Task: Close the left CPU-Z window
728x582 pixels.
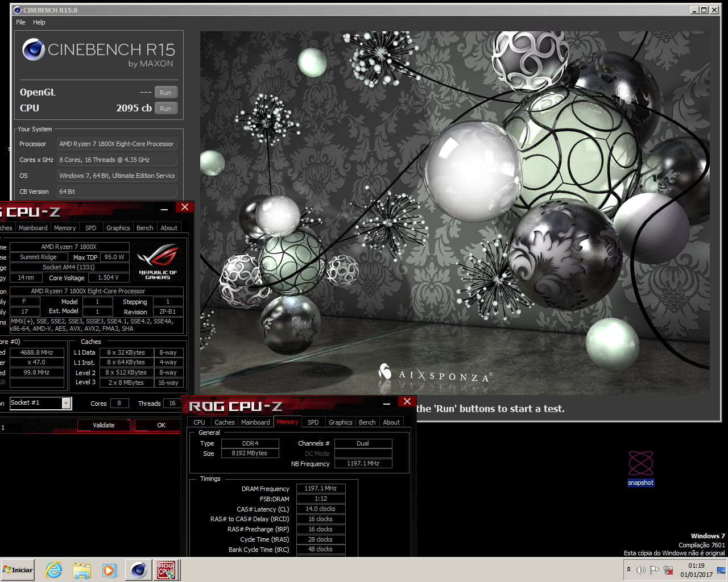Action: point(185,207)
